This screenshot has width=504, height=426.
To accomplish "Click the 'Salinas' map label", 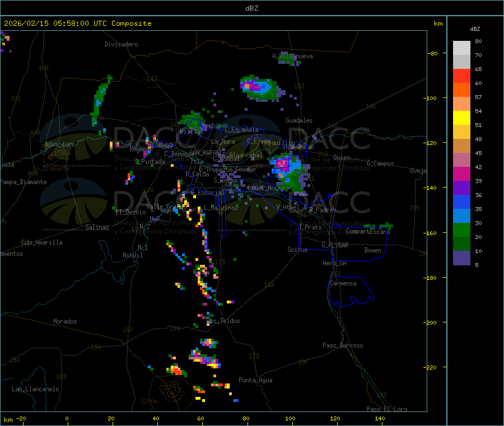I will point(97,227).
